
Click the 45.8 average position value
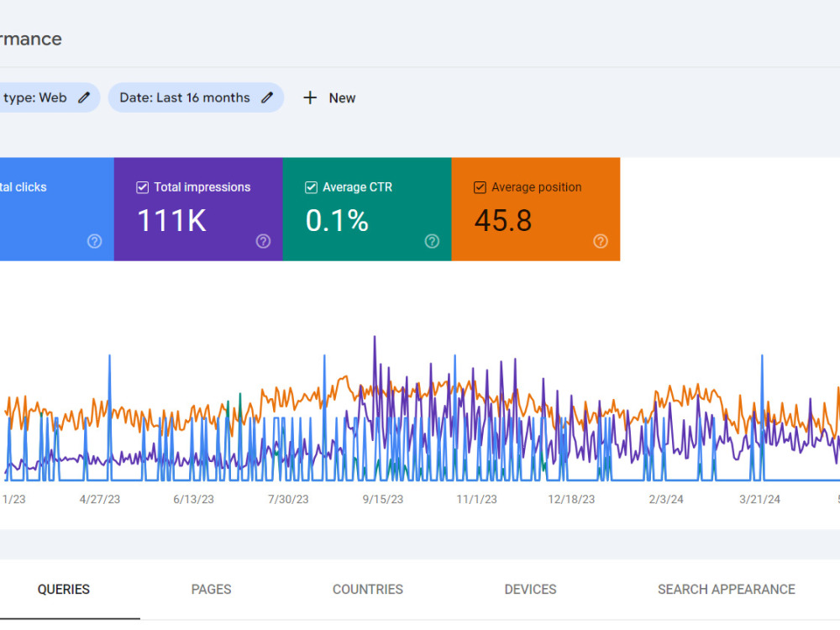point(503,221)
